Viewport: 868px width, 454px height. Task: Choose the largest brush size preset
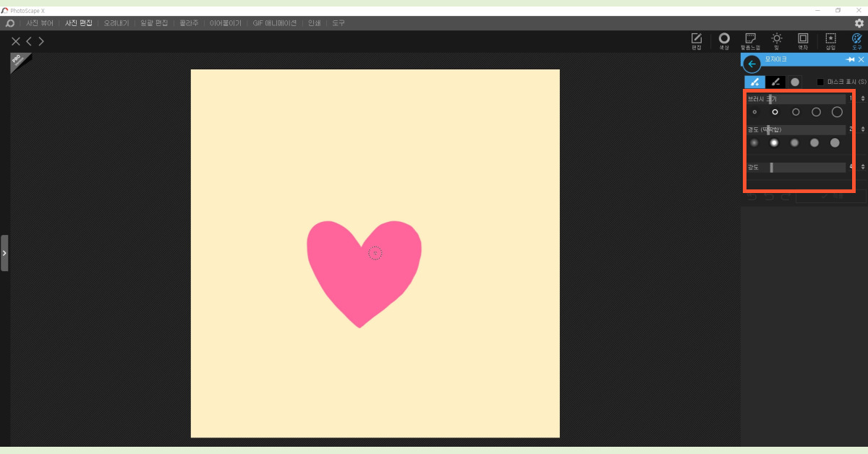[837, 112]
